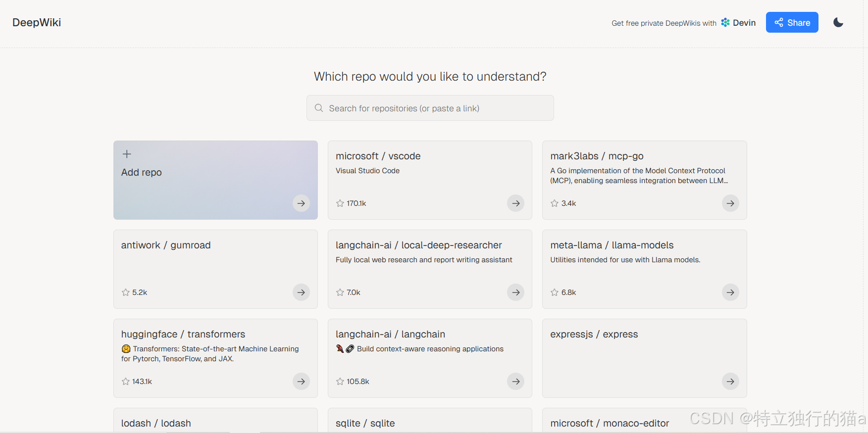Image resolution: width=868 pixels, height=433 pixels.
Task: Click the Add repo label
Action: coord(142,172)
